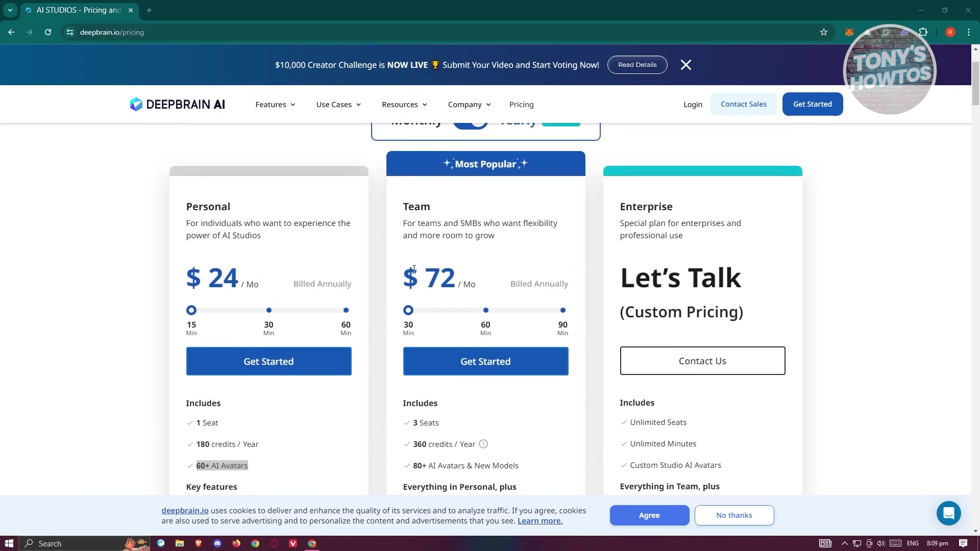Click the Contact Sales button
Screen dimensions: 980x551
coord(743,104)
